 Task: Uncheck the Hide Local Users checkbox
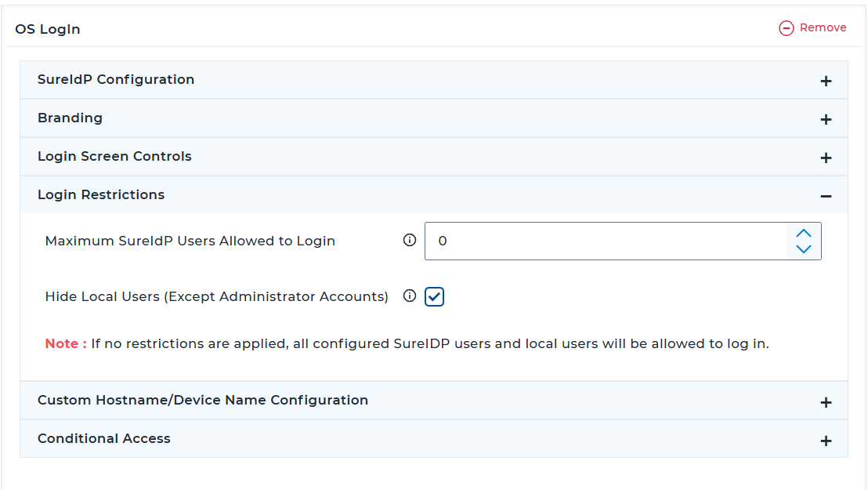435,296
